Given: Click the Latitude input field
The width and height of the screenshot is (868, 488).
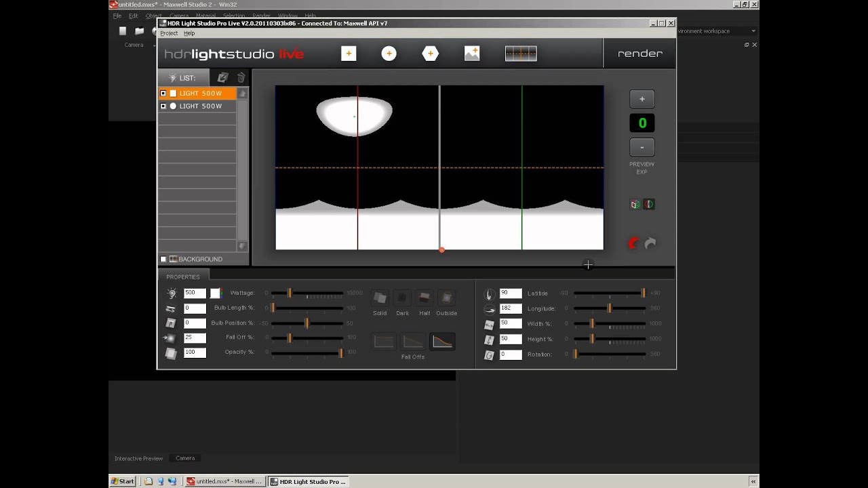Looking at the screenshot, I should [x=511, y=293].
